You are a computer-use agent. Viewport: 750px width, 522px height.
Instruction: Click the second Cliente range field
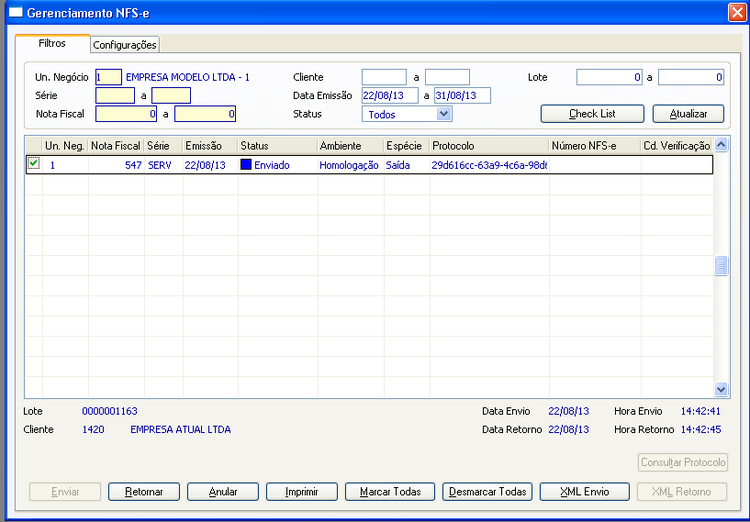point(448,77)
